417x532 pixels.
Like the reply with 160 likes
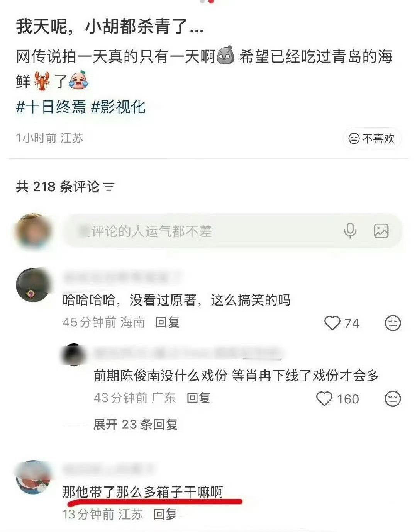324,399
